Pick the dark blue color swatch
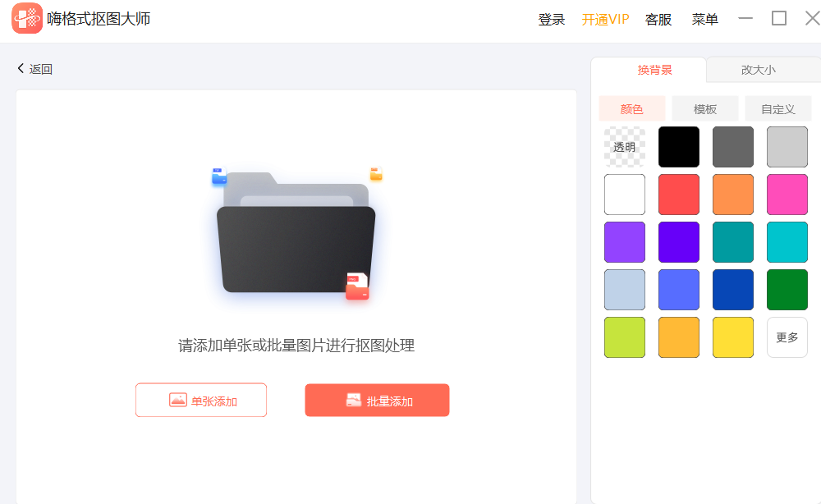The image size is (821, 504). coord(733,290)
